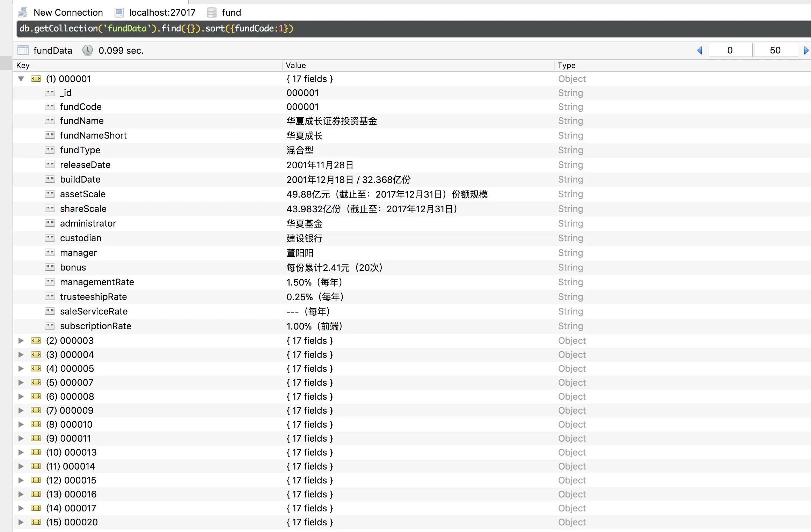Click the string icon next to _id
This screenshot has width=811, height=532.
[50, 93]
